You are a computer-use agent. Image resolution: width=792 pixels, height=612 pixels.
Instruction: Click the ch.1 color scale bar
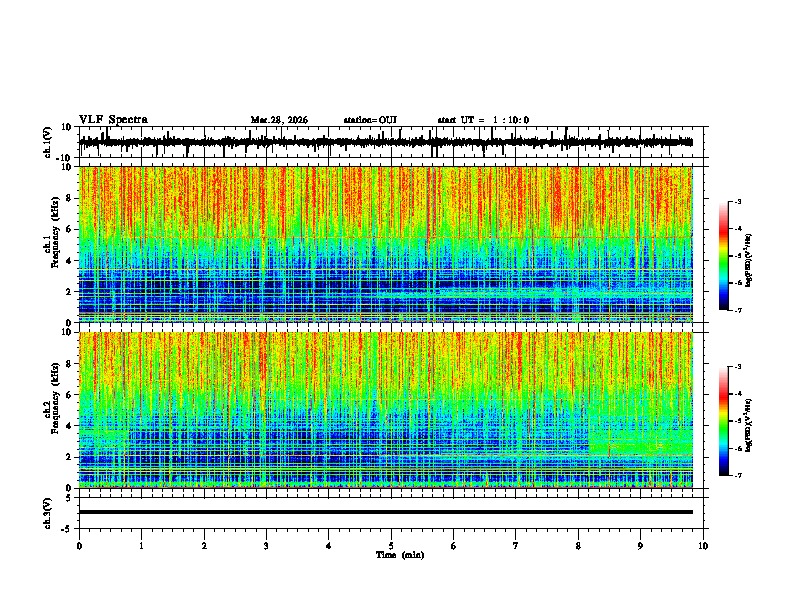pos(724,256)
